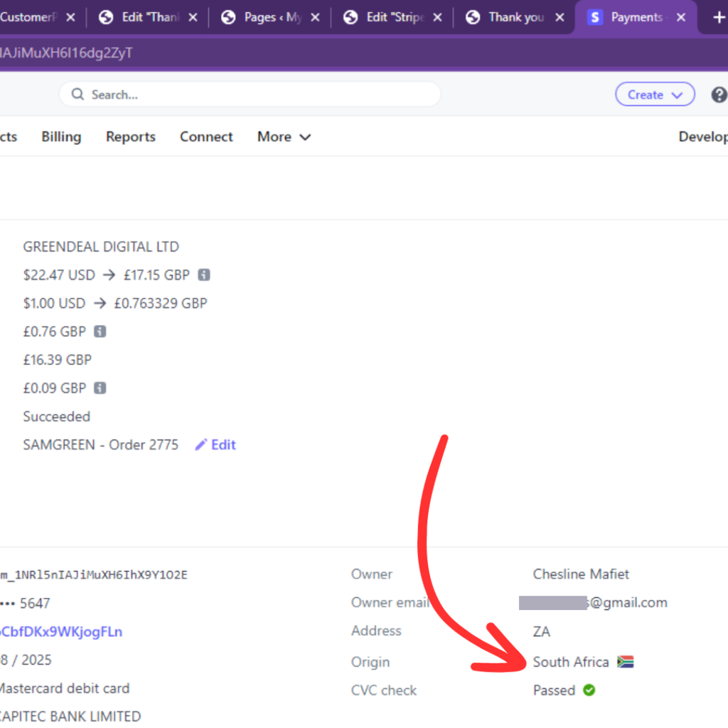Edit the SAMGREEN - Order 2775 description

click(x=215, y=445)
